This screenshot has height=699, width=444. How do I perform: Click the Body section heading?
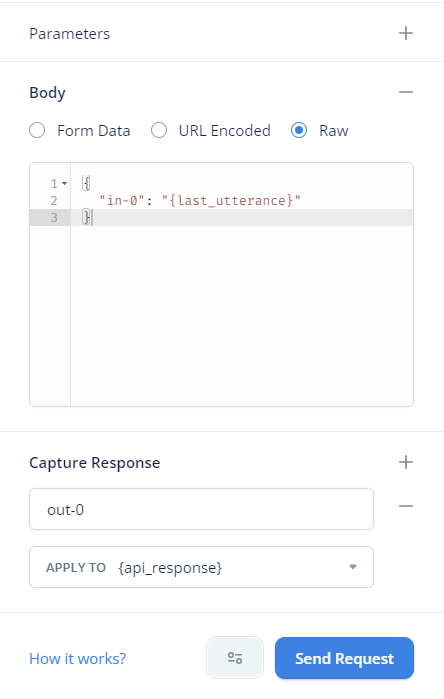[47, 93]
